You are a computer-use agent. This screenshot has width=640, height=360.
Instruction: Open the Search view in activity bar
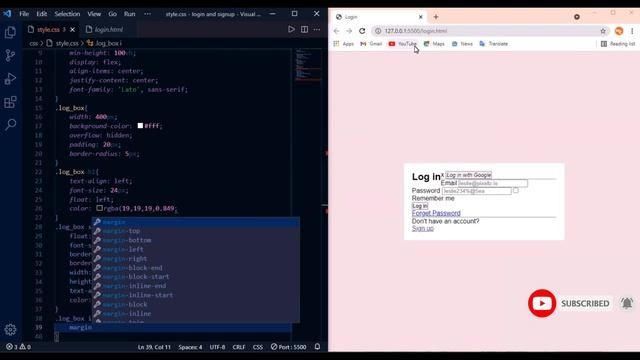(x=10, y=124)
